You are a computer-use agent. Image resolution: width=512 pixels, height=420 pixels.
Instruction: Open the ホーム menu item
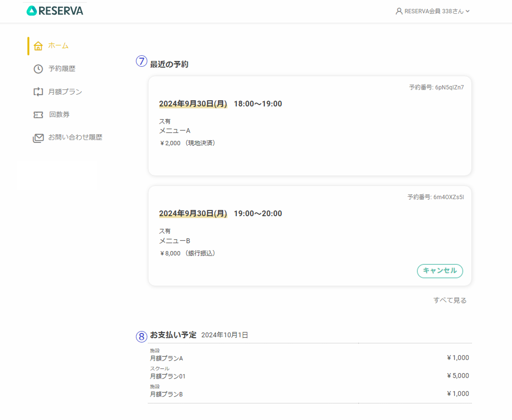58,45
